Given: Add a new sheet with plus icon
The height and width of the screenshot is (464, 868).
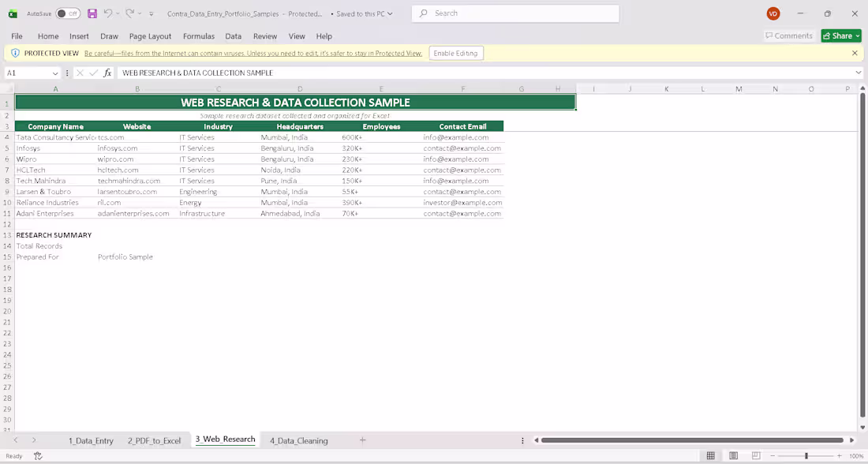Looking at the screenshot, I should [x=363, y=440].
